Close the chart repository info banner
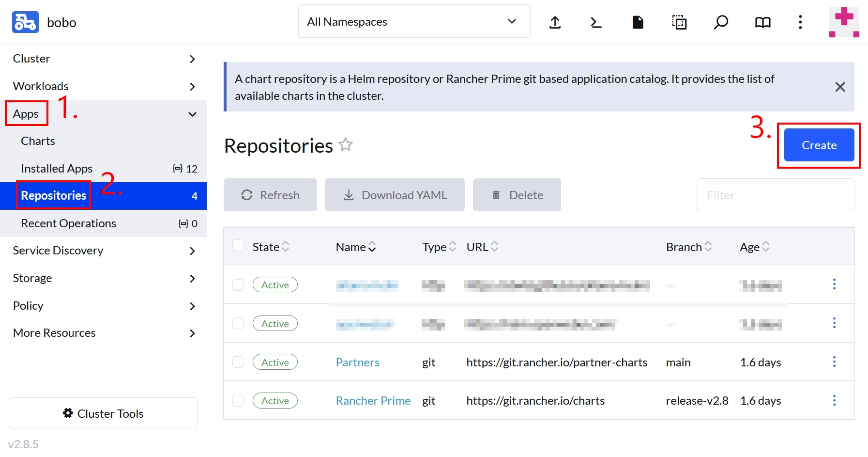 tap(840, 87)
